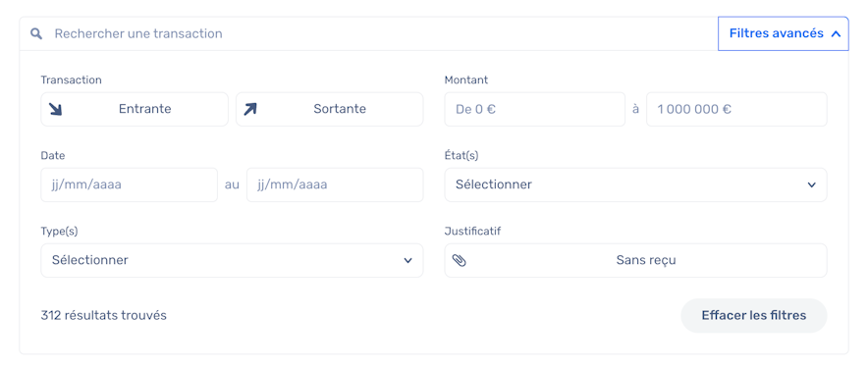
Task: Open the État(s) Sélectionner dropdown
Action: click(x=635, y=184)
